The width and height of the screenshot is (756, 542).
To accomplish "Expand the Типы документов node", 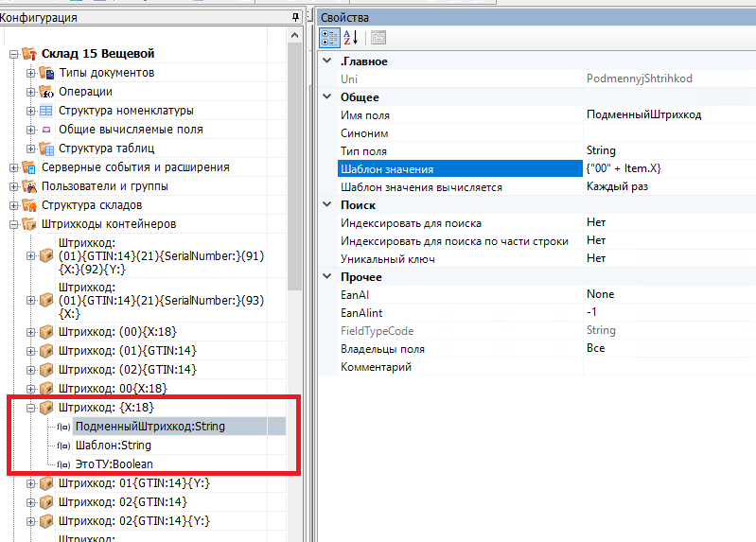I will (31, 73).
